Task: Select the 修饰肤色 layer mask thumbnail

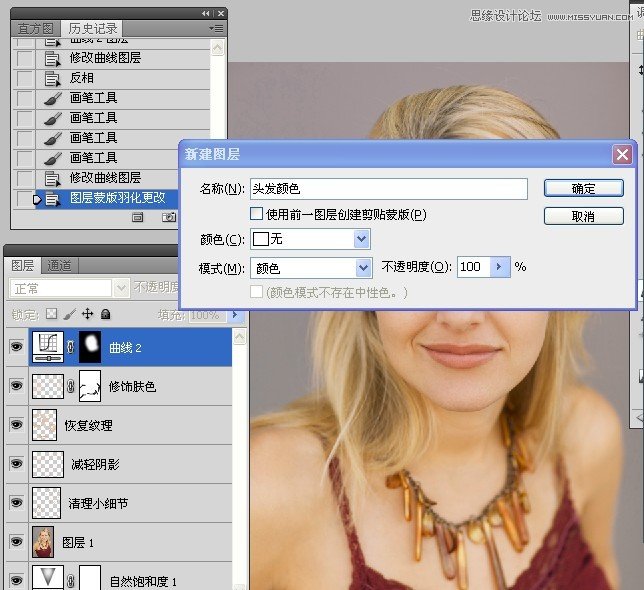Action: 90,386
